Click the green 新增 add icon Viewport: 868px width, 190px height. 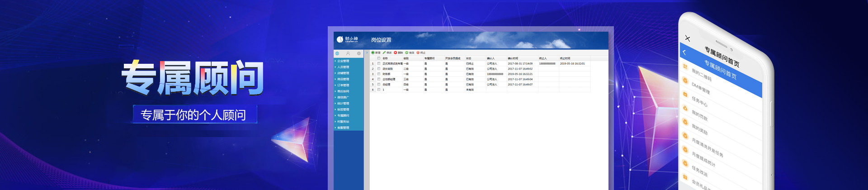pyautogui.click(x=373, y=53)
